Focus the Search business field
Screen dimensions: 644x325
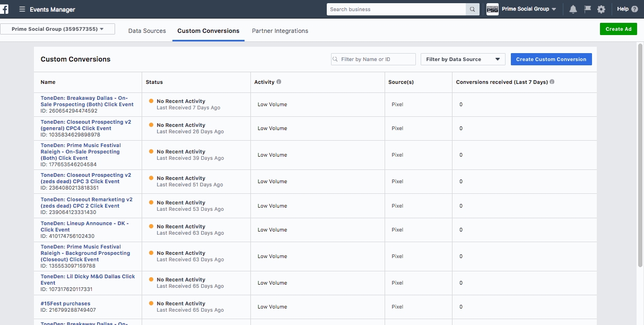[396, 9]
